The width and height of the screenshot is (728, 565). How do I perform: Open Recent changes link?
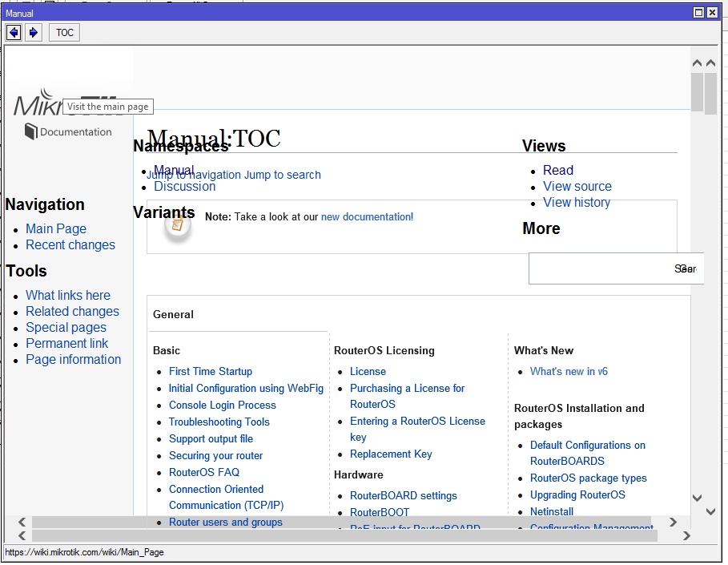[x=70, y=245]
